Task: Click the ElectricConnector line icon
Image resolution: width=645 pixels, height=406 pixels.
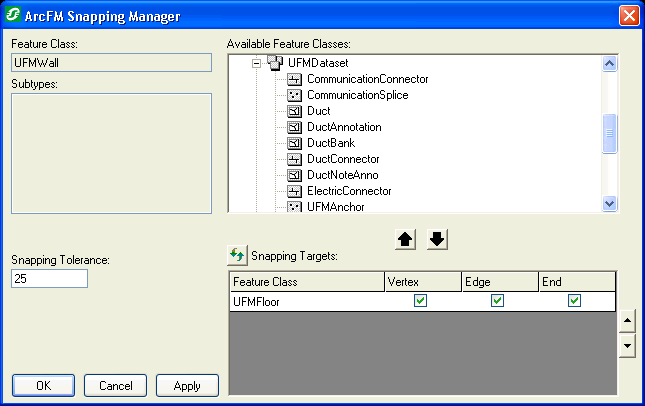Action: [x=294, y=191]
